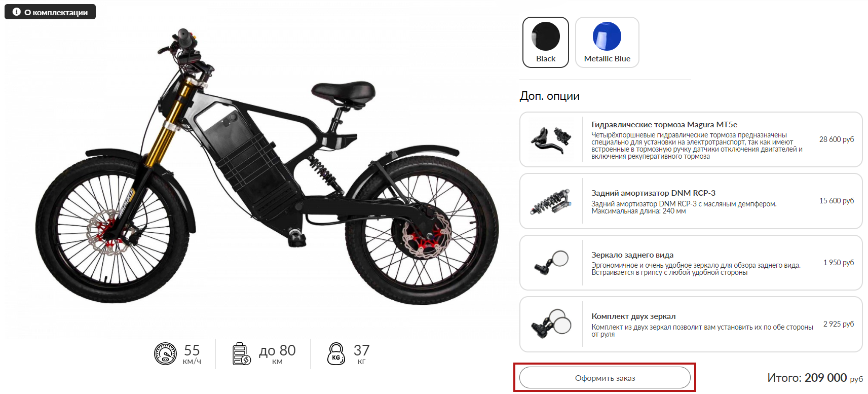
Task: Select the Black color swatch
Action: [546, 42]
